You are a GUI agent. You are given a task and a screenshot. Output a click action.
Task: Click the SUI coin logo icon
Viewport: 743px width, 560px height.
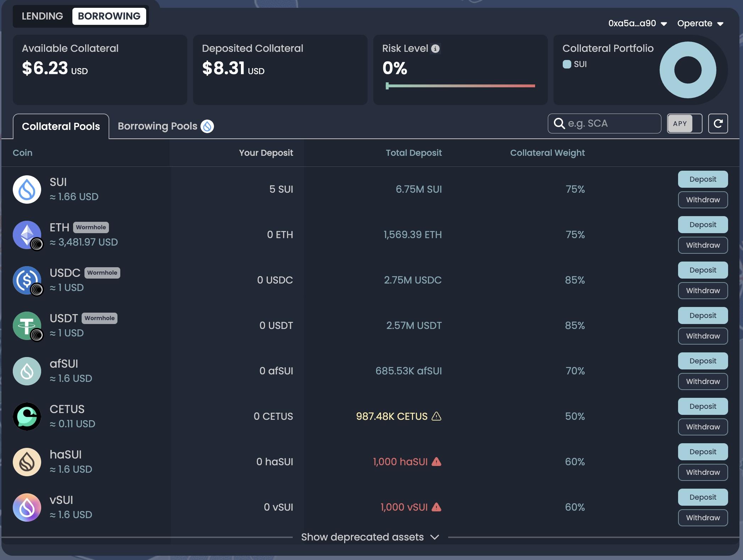pyautogui.click(x=27, y=190)
